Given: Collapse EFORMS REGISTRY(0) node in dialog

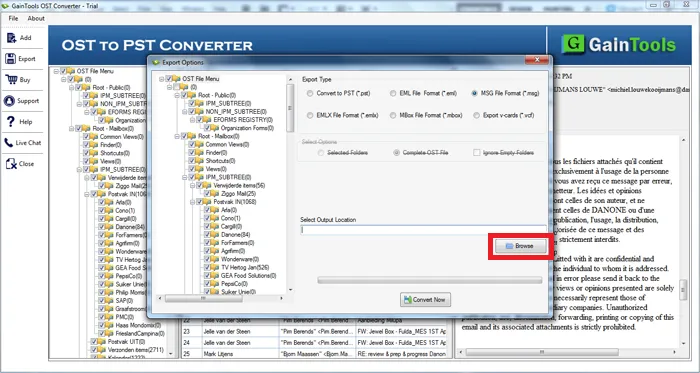Looking at the screenshot, I should coord(192,120).
